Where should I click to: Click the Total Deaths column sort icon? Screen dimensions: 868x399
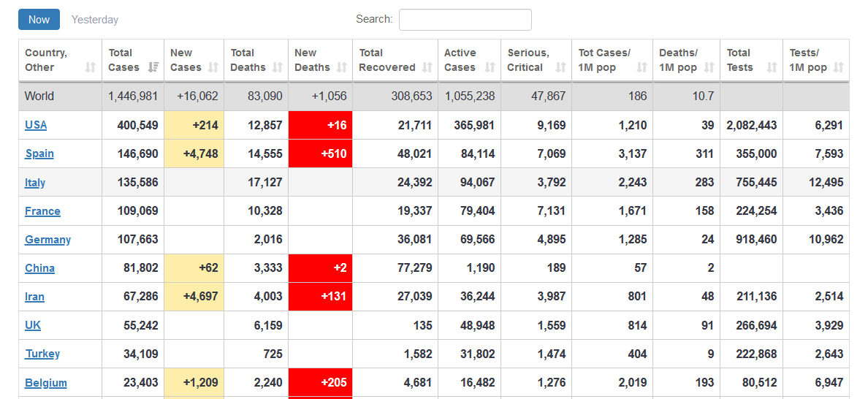(x=278, y=67)
